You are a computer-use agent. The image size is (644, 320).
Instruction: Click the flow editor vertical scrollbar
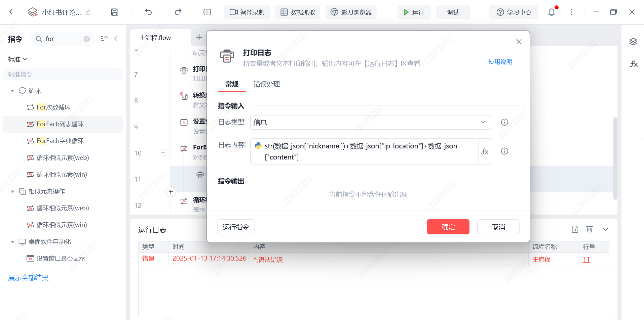coord(615,158)
